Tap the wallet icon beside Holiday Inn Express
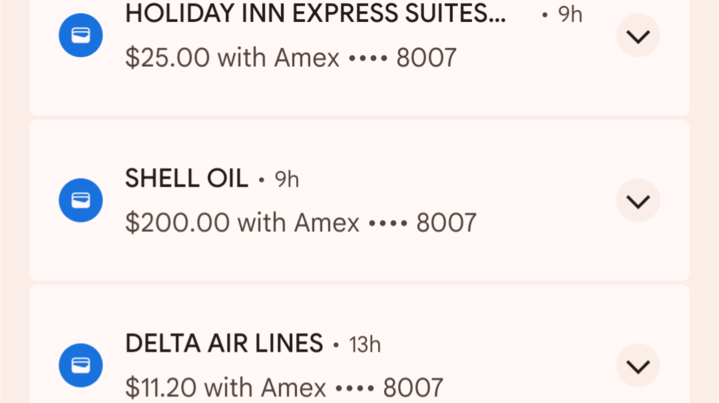The image size is (719, 403). [81, 35]
